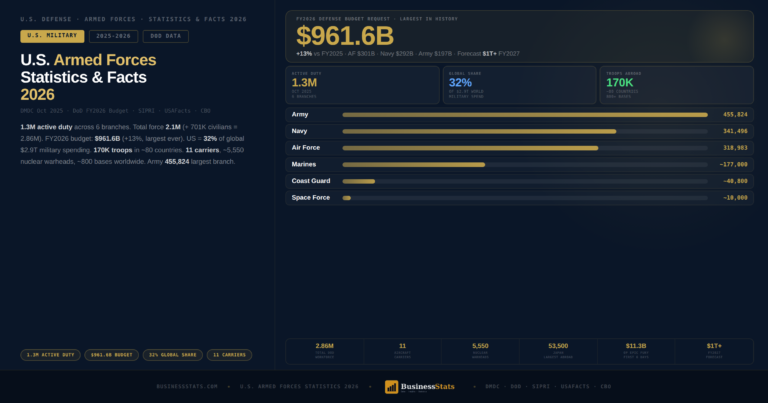
Task: Click the U.S. Armed Forces Statistics & Facts heading
Action: coord(88,77)
